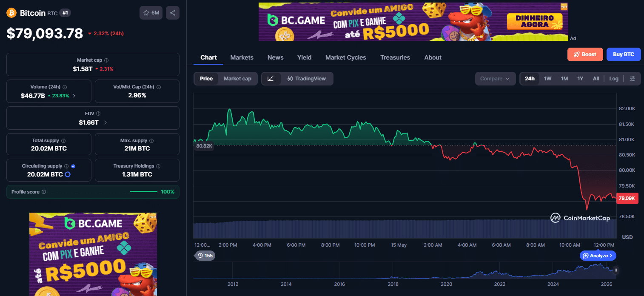Select the 1W time range

click(548, 79)
